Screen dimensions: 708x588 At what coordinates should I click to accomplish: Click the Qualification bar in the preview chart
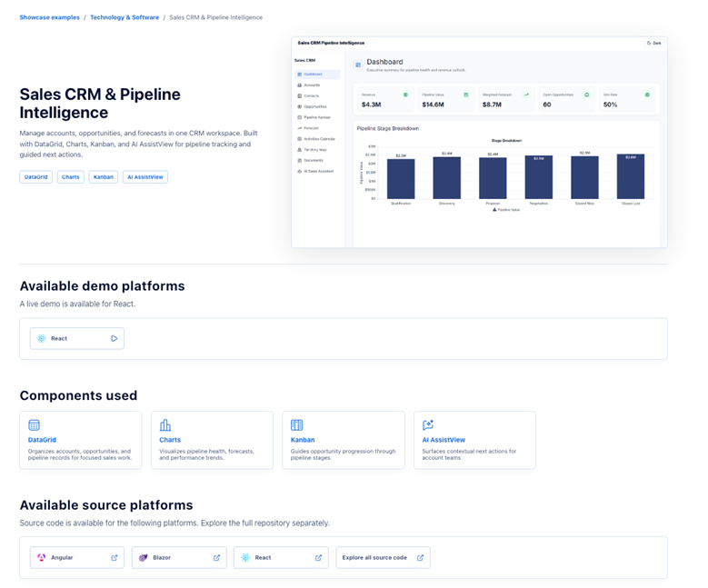[x=401, y=179]
